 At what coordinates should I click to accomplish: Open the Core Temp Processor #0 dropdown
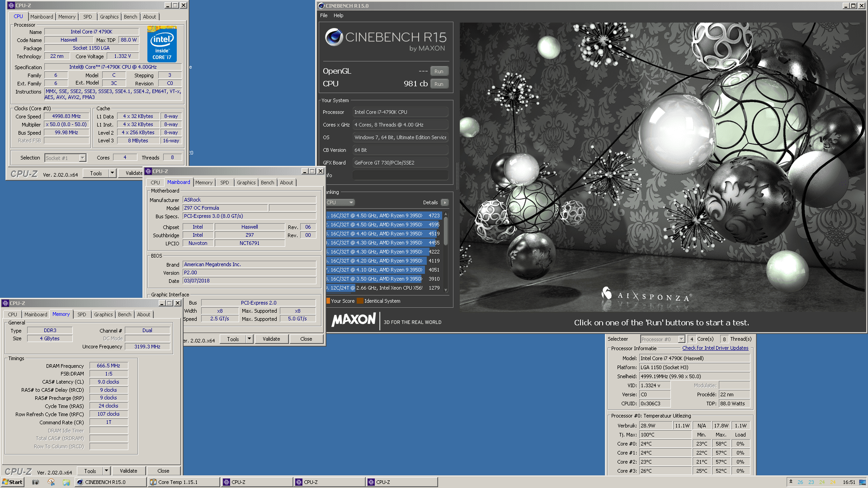[663, 339]
